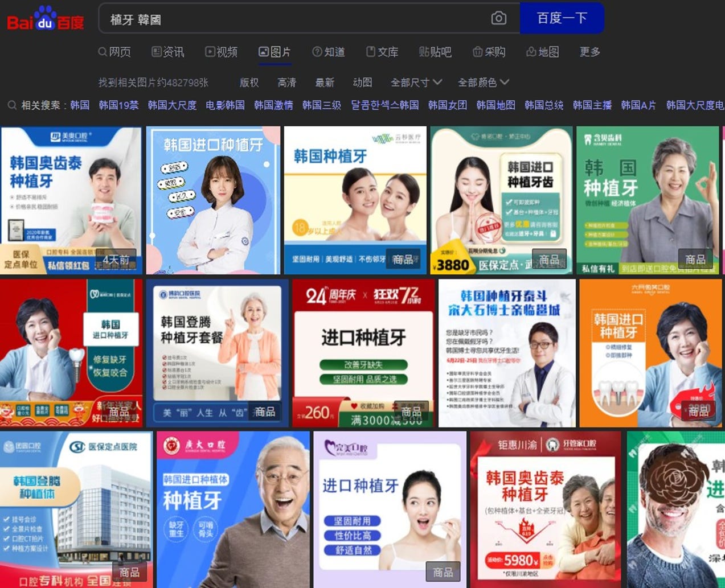Viewport: 725px width, 588px height.
Task: Click the 4天前 label on first image
Action: click(117, 260)
